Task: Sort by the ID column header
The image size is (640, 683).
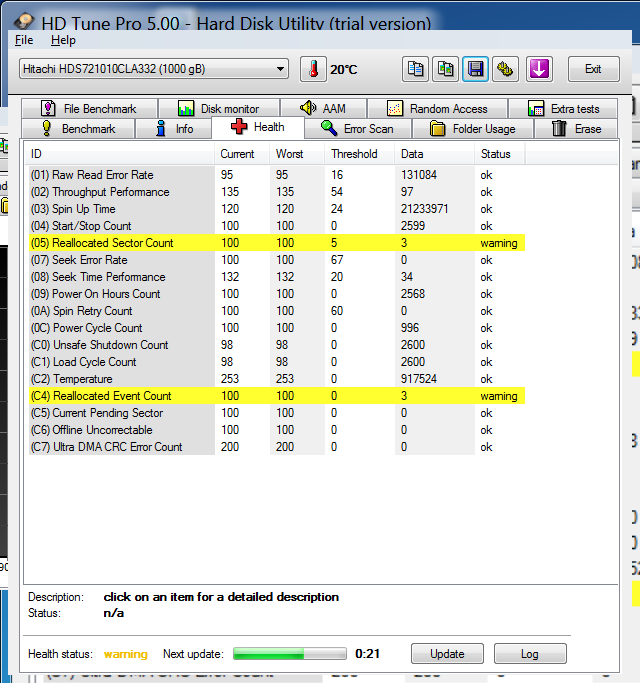Action: pos(119,154)
